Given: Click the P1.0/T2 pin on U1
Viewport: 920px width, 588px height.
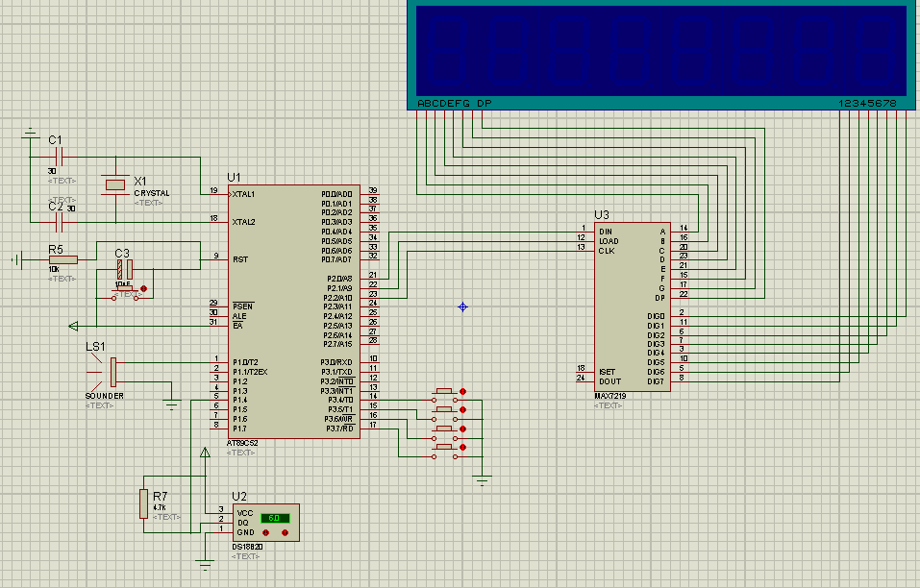Looking at the screenshot, I should [x=219, y=362].
